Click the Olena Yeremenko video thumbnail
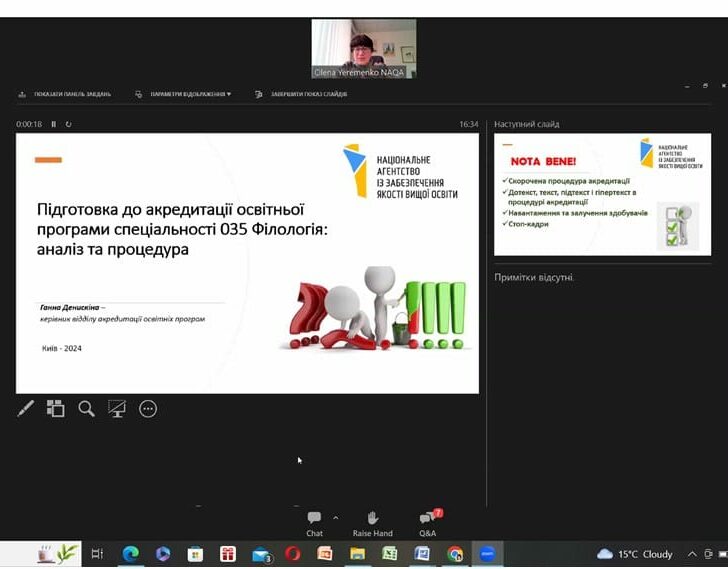The width and height of the screenshot is (728, 569). [x=363, y=47]
